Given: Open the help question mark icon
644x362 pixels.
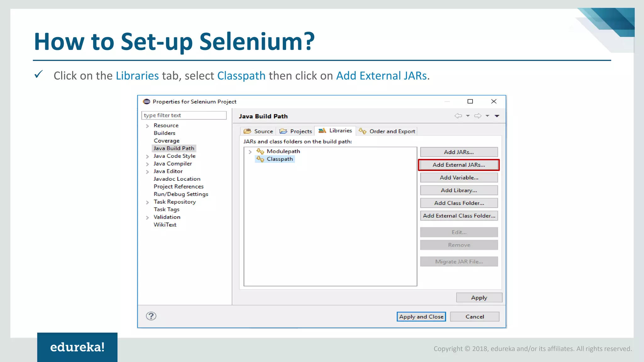Looking at the screenshot, I should (x=151, y=316).
